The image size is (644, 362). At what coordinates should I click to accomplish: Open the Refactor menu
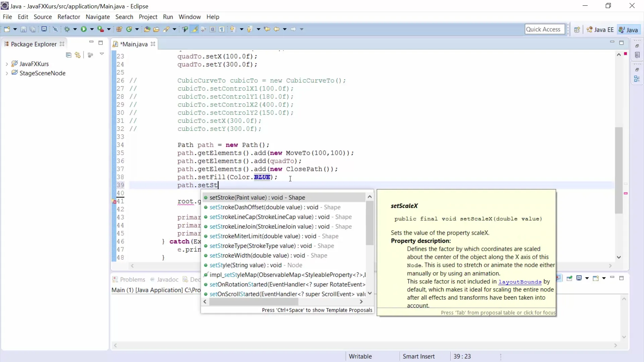point(69,17)
